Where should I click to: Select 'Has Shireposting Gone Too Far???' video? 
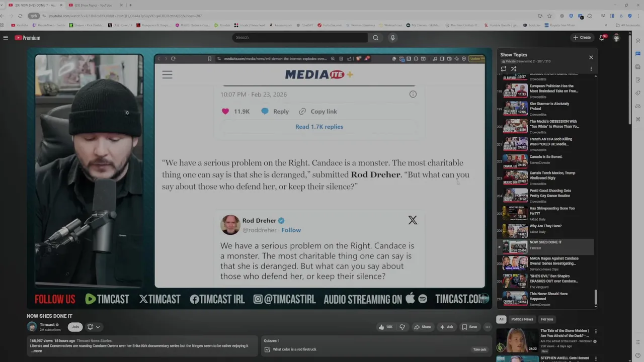545,214
